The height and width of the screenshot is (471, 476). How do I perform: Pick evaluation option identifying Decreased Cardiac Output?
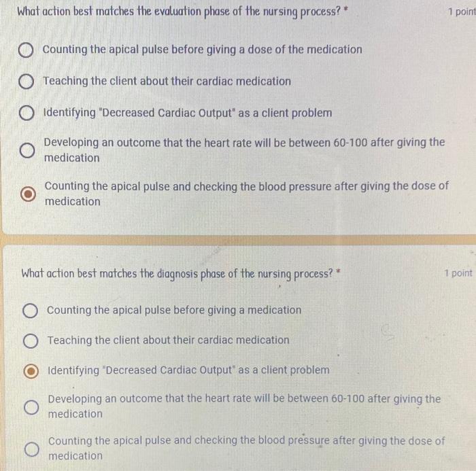pyautogui.click(x=27, y=114)
